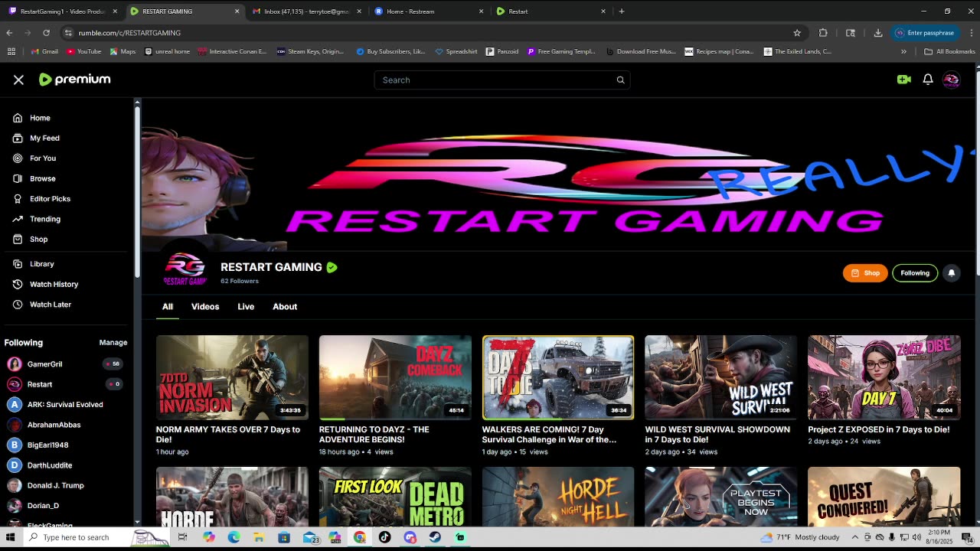The width and height of the screenshot is (980, 551).
Task: Open the user profile avatar menu
Action: pyautogui.click(x=951, y=80)
